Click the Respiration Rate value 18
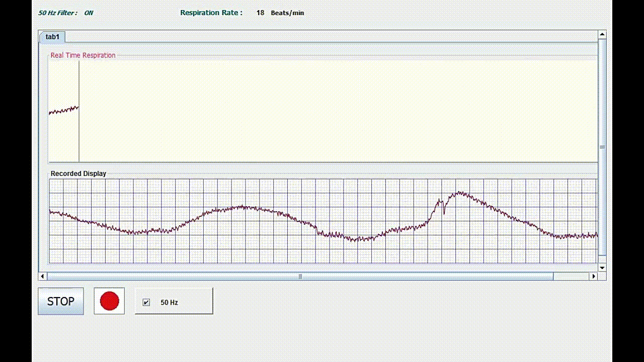The width and height of the screenshot is (644, 362). pyautogui.click(x=260, y=13)
